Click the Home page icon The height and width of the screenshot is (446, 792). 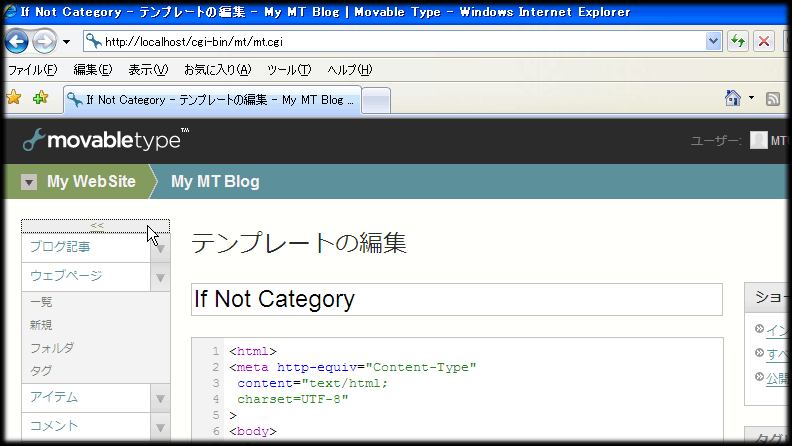(733, 98)
